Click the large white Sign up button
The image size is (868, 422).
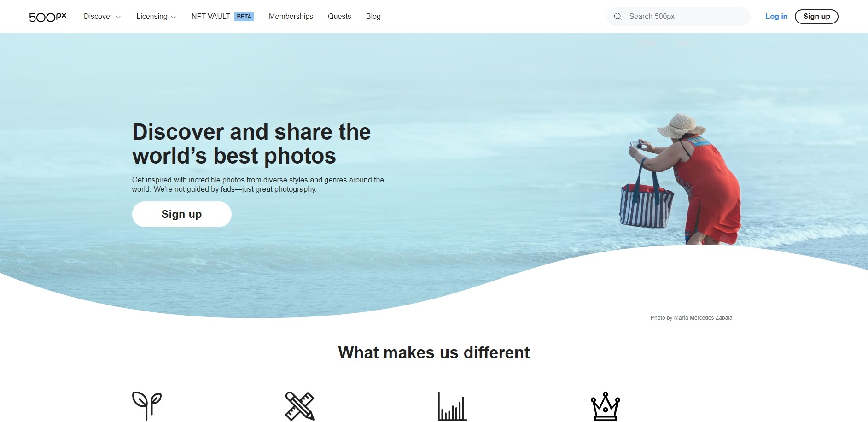[182, 214]
